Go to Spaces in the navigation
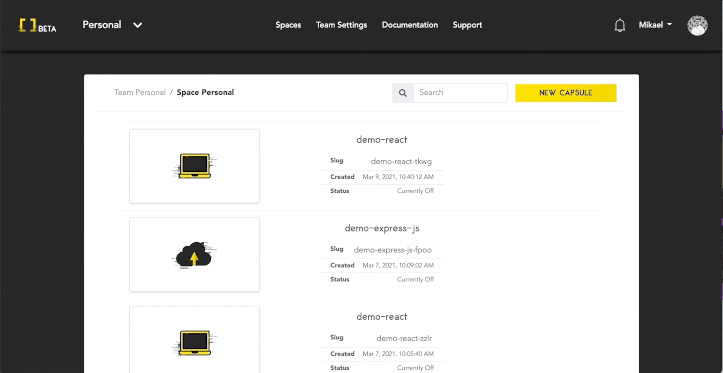723x373 pixels. point(288,25)
